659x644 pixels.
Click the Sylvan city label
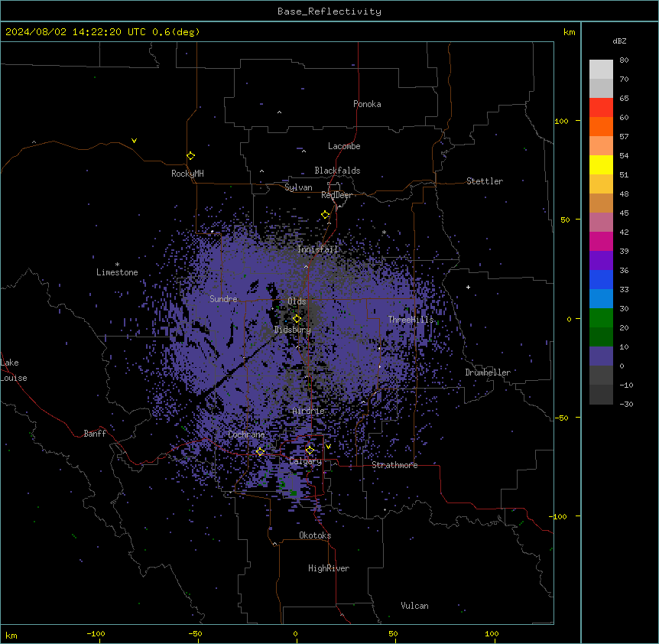298,187
